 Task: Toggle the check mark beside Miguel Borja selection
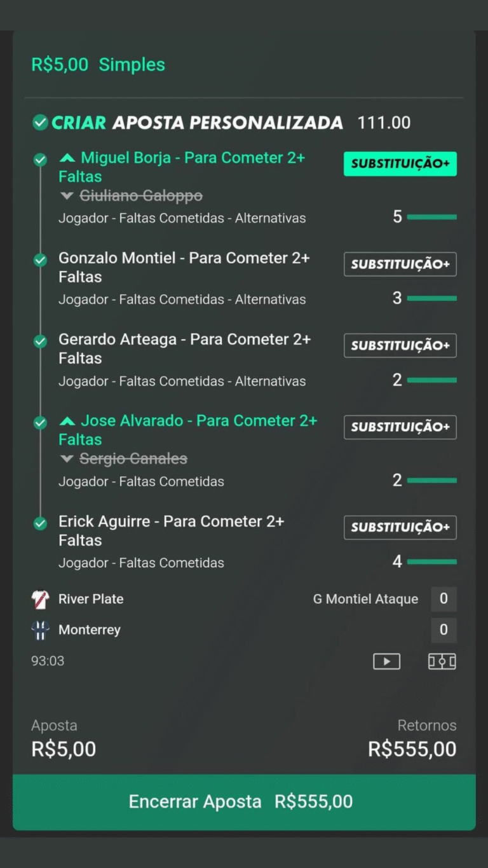pyautogui.click(x=40, y=160)
